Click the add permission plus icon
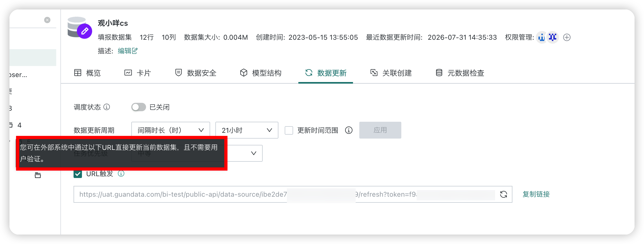Screen dimensions: 644x244 click(x=567, y=37)
